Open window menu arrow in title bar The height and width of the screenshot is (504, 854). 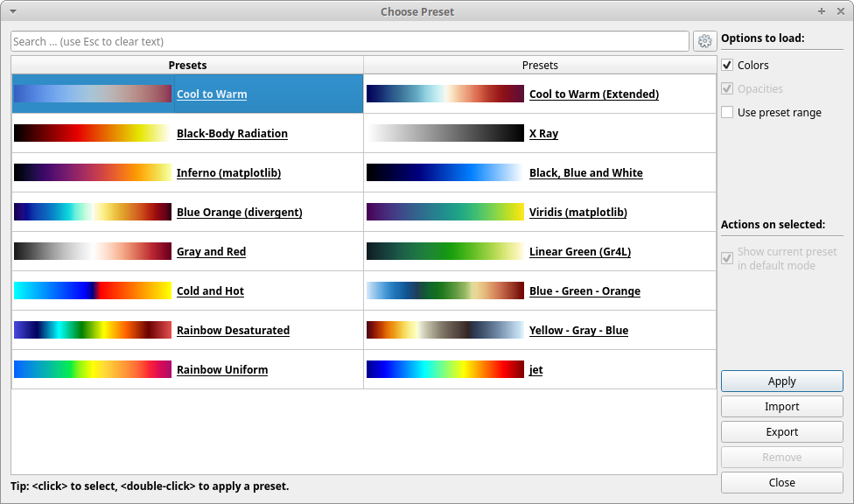[x=13, y=11]
